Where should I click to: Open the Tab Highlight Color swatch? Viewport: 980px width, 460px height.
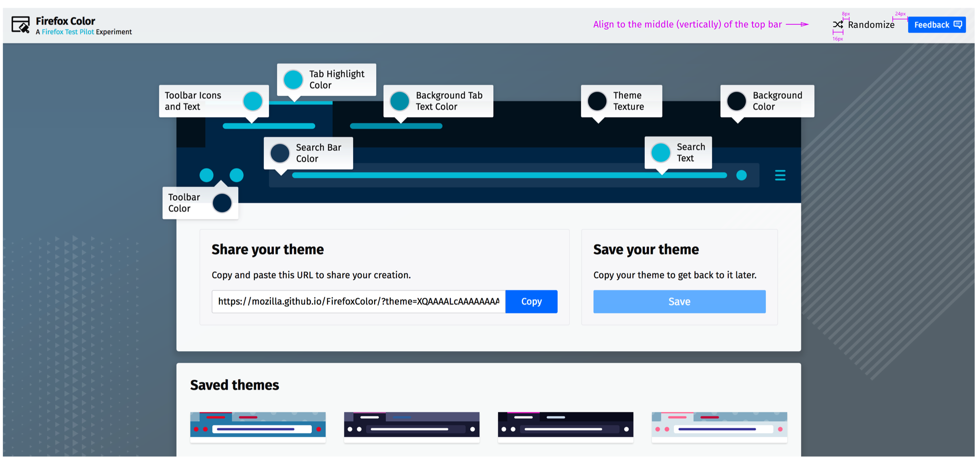point(293,80)
